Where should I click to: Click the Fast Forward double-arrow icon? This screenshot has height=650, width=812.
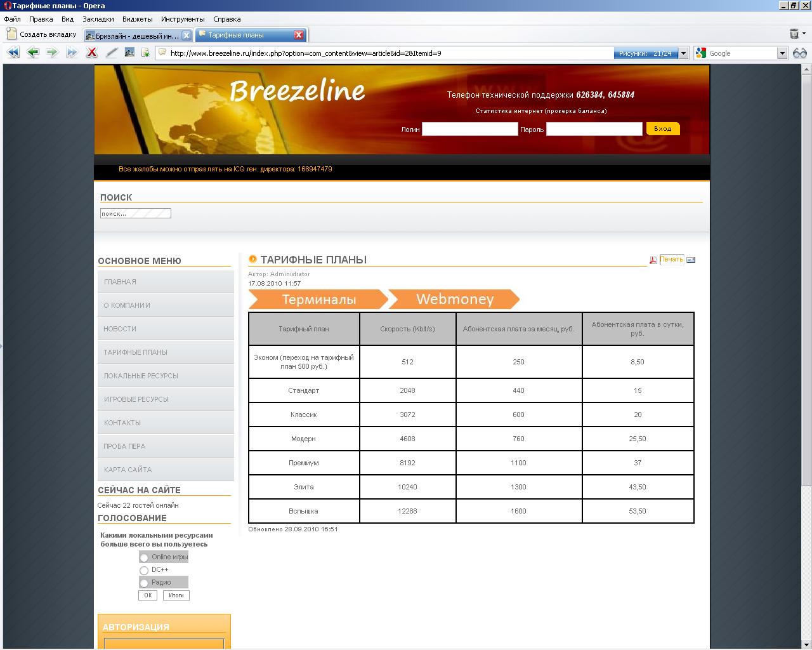(x=72, y=53)
